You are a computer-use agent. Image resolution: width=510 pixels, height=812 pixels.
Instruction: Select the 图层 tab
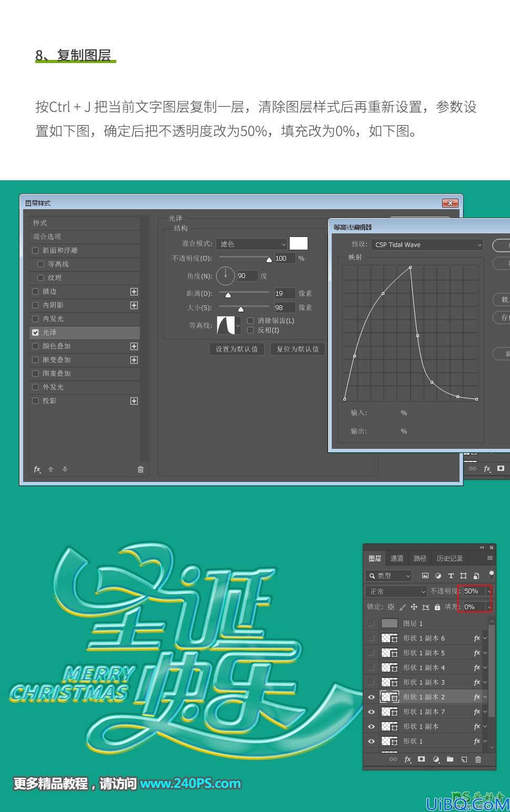375,559
